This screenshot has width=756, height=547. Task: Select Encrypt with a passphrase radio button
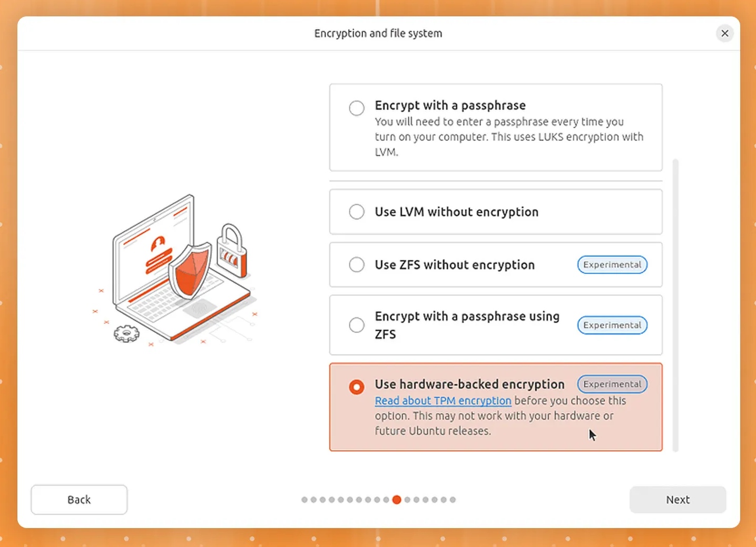[x=357, y=108]
